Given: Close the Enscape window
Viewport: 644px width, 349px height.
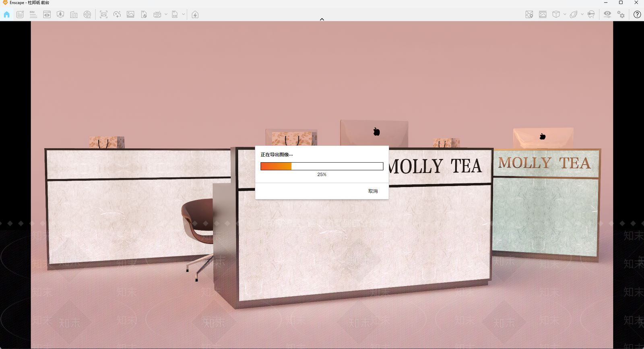Looking at the screenshot, I should coord(636,3).
